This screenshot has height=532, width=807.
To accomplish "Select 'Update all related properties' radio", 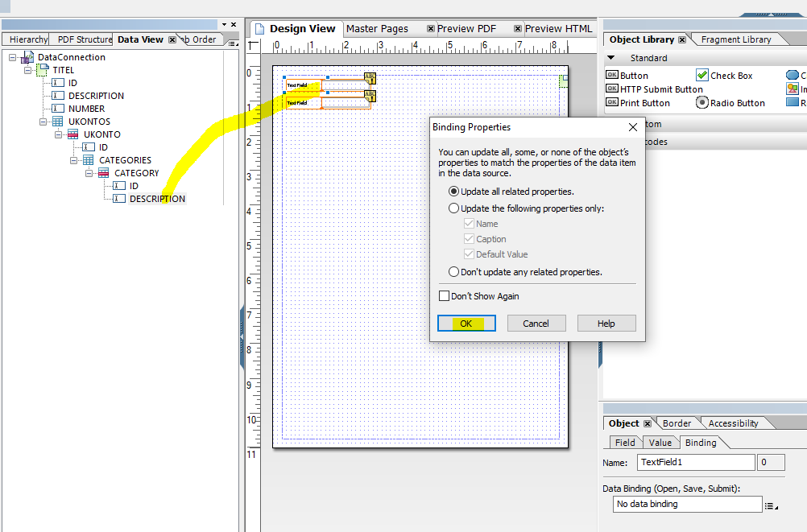I will pyautogui.click(x=454, y=192).
